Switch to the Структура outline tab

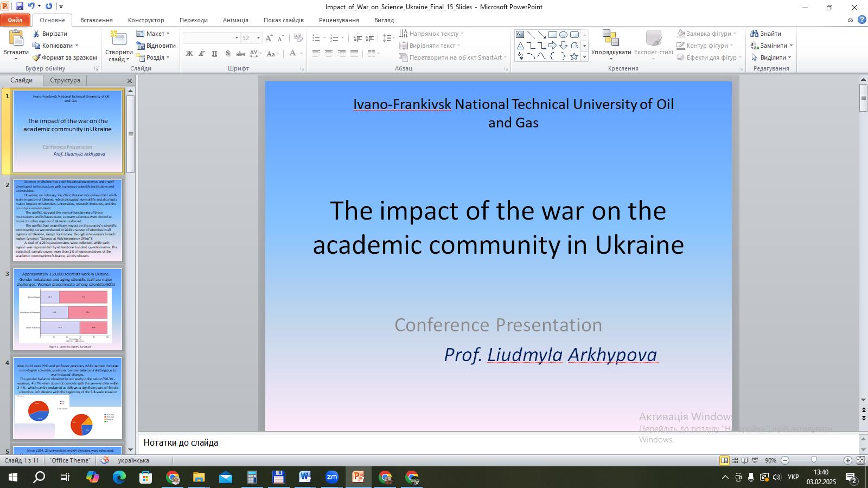[65, 80]
